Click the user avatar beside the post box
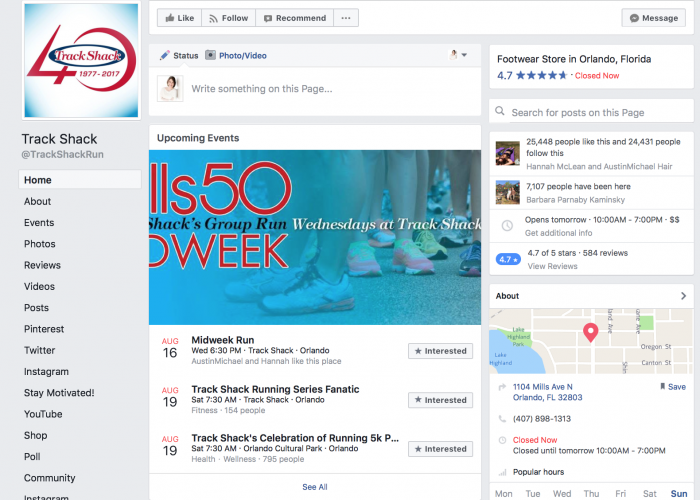This screenshot has height=500, width=700. [170, 88]
